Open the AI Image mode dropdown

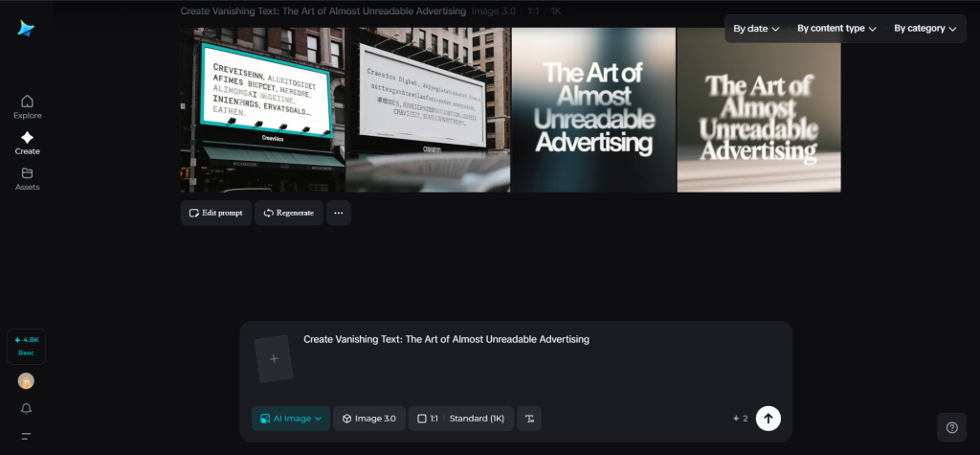pyautogui.click(x=291, y=419)
